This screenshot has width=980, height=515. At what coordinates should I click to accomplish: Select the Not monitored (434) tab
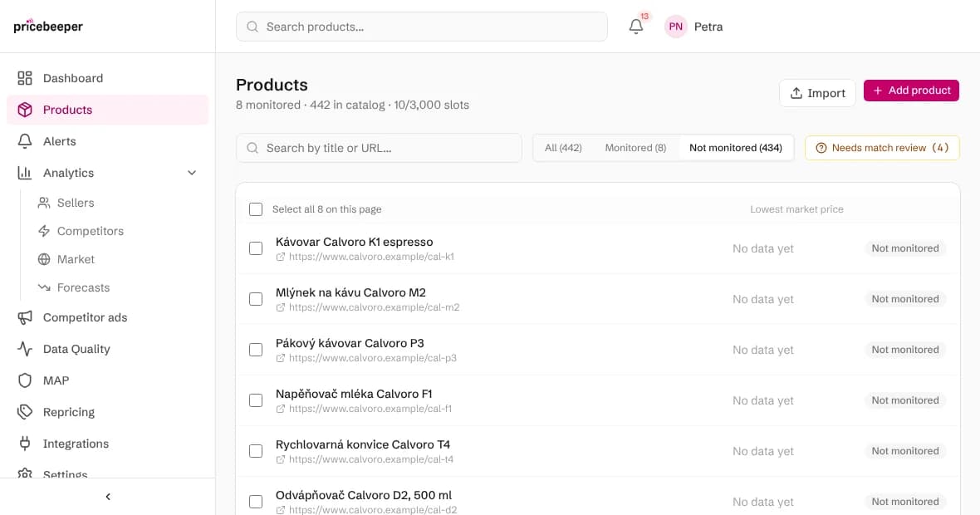point(736,148)
